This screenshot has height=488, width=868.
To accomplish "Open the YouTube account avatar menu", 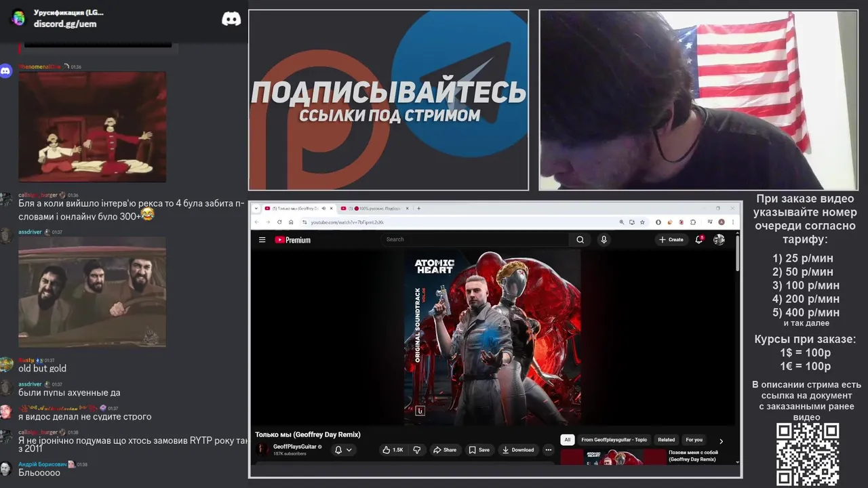I will click(x=719, y=239).
